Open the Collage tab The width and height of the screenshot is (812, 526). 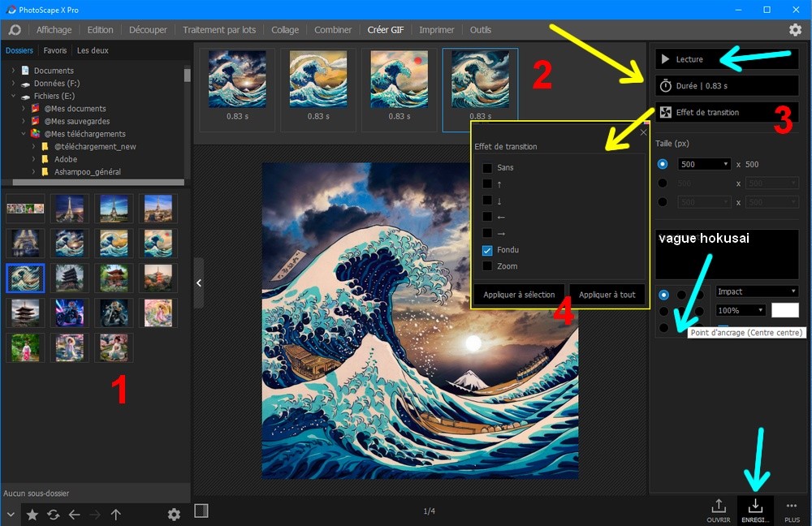pyautogui.click(x=285, y=29)
